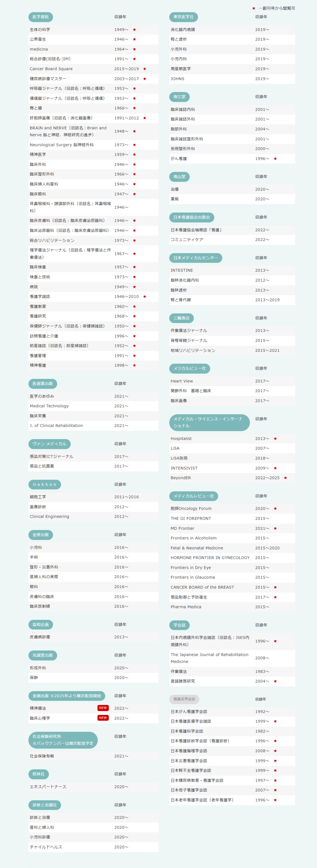Select the ヴァン メディカル publisher tag
Screen dimensions: 317x868
point(49,444)
